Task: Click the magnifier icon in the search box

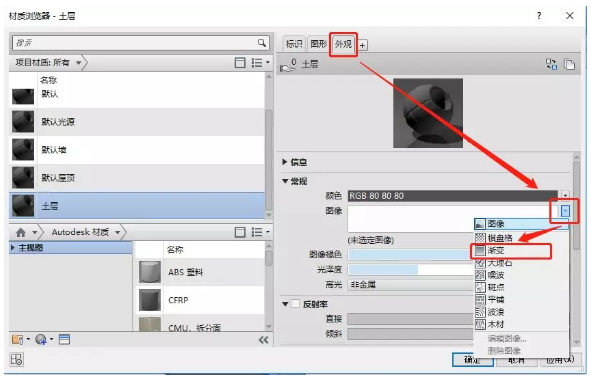Action: [x=262, y=43]
